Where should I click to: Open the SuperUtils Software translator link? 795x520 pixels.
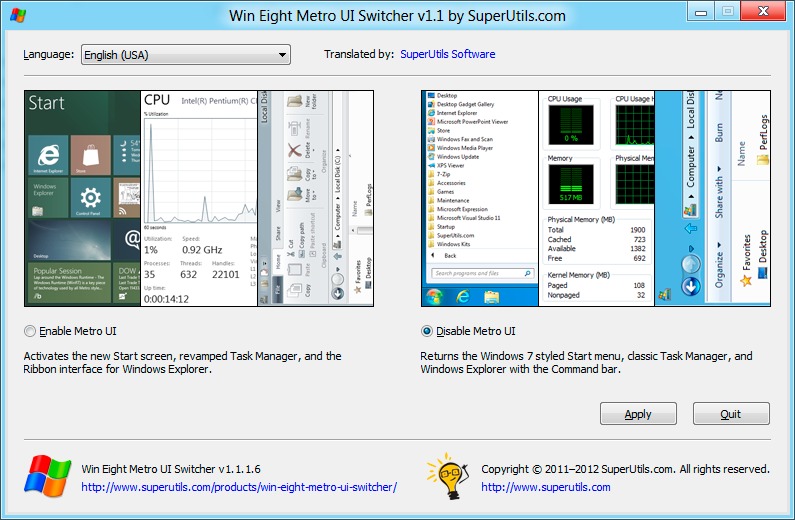coord(447,54)
